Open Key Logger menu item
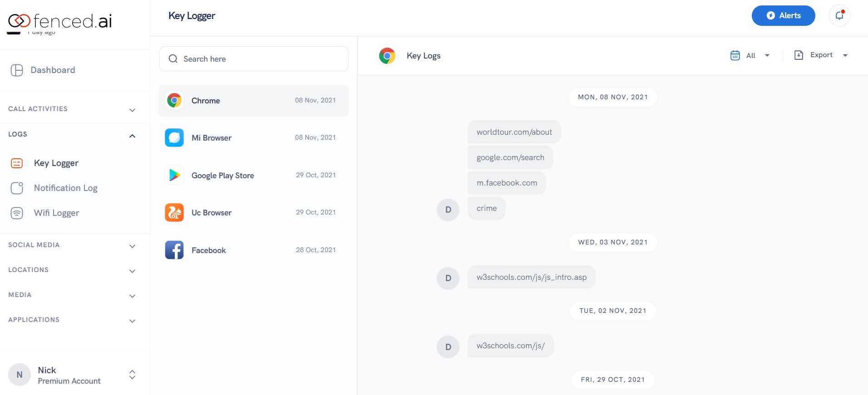Image resolution: width=868 pixels, height=395 pixels. tap(56, 163)
